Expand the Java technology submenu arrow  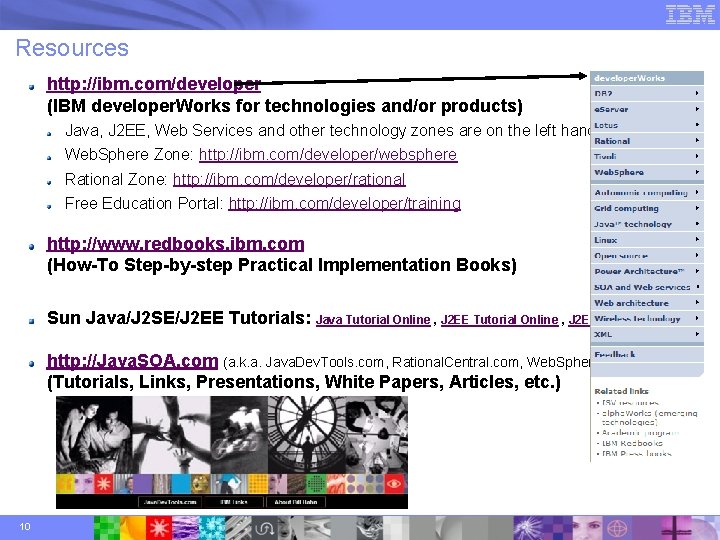tap(697, 224)
